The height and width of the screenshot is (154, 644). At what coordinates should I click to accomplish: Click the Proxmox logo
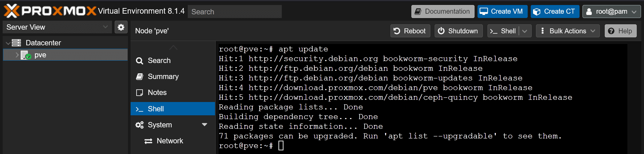coord(50,11)
